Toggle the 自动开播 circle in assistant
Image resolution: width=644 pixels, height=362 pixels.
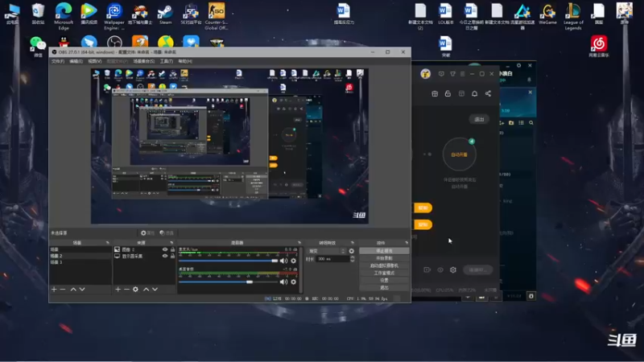point(459,154)
